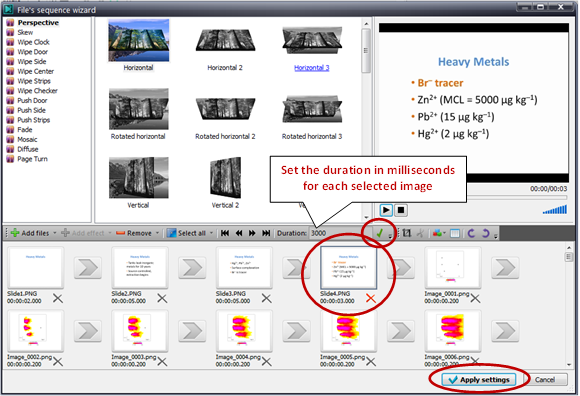Click the Duration input field
Viewport: 580px width, 396px height.
pos(335,233)
